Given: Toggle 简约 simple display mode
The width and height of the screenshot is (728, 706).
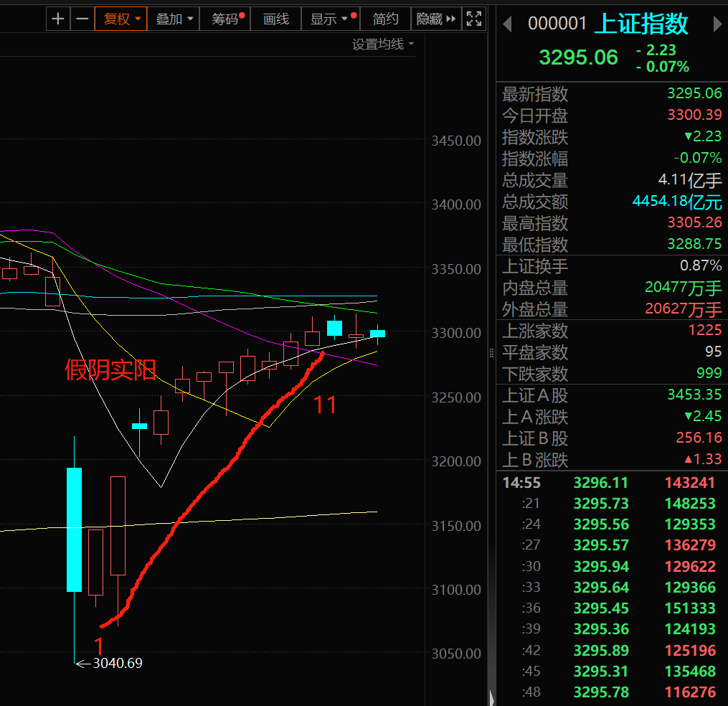Looking at the screenshot, I should (x=386, y=19).
